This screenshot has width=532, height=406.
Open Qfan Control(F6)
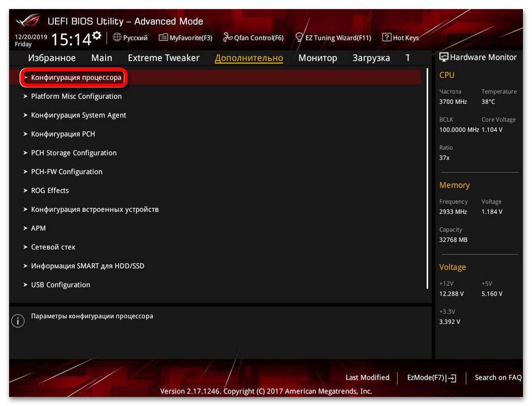258,37
